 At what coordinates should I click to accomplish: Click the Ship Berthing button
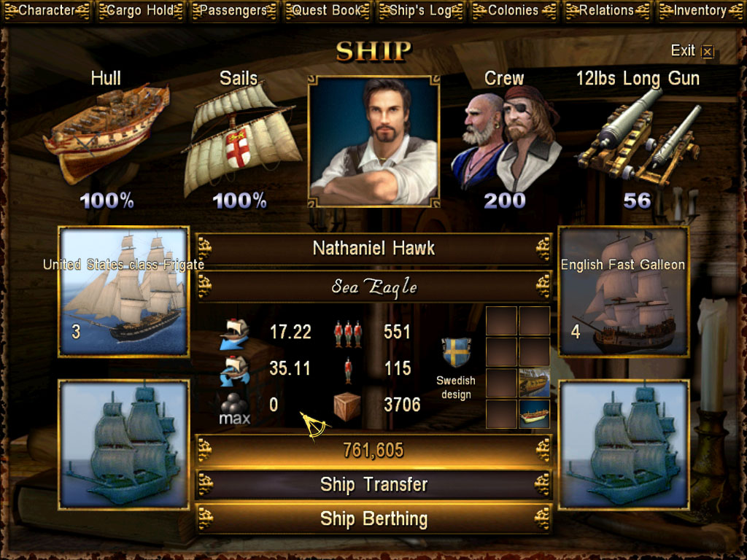[374, 519]
